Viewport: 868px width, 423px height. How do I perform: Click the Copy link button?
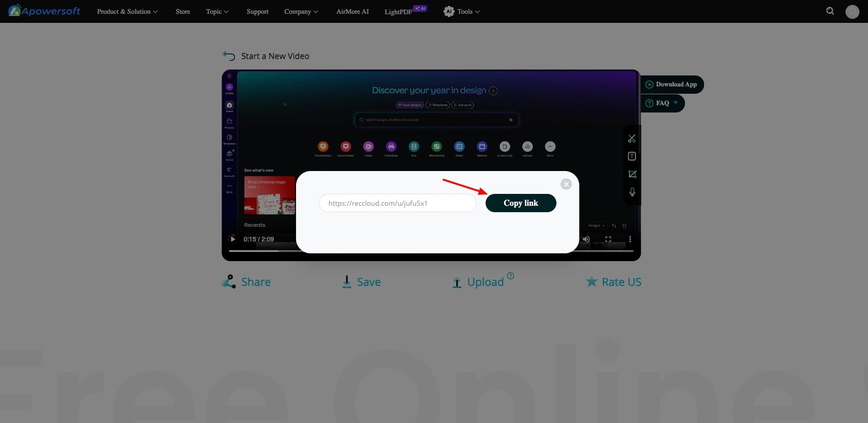pos(521,203)
